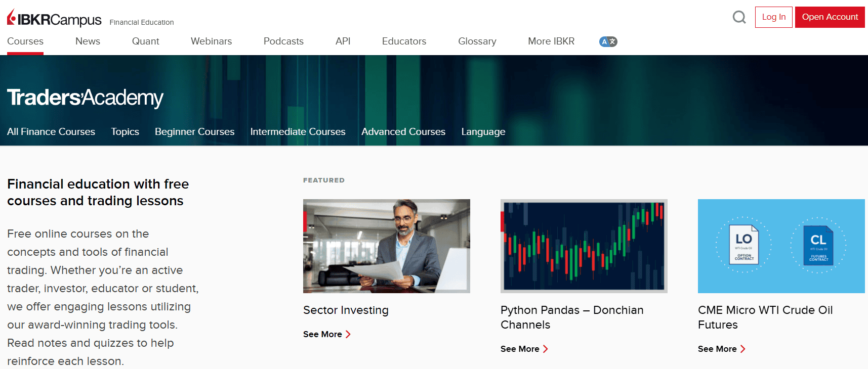The height and width of the screenshot is (369, 868).
Task: Click Python Pandas – Donchian Channels title
Action: click(572, 317)
